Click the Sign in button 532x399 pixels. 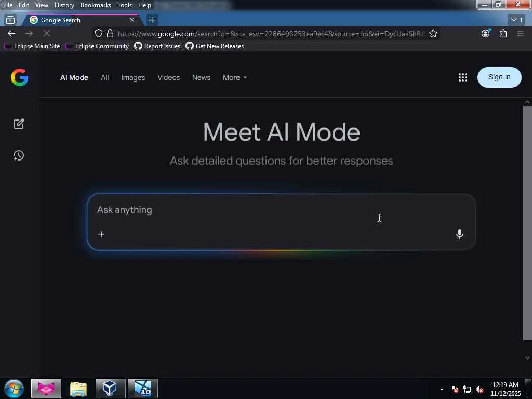coord(499,77)
